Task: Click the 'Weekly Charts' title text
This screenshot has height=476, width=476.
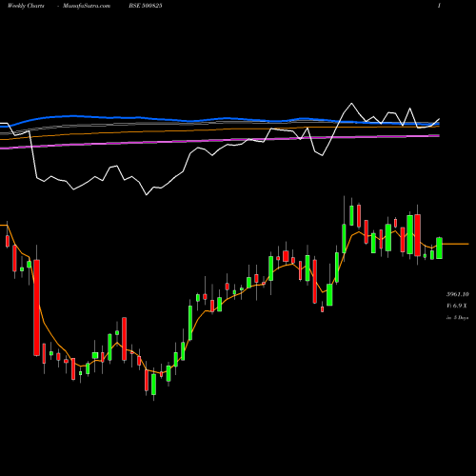Action: [26, 6]
